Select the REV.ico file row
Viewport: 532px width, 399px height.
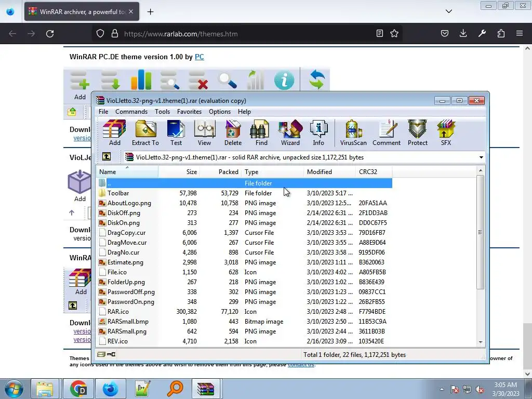pyautogui.click(x=244, y=341)
